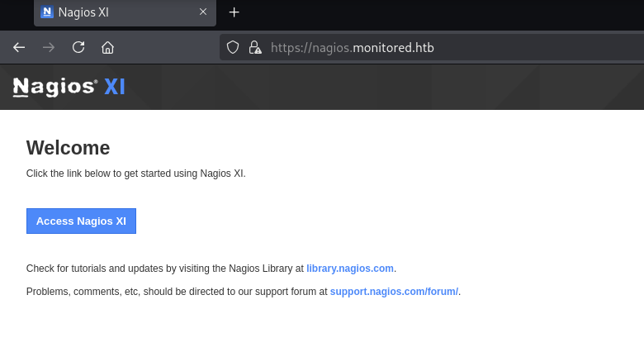This screenshot has width=644, height=352.
Task: Open the library.nagios.com link
Action: (x=350, y=269)
